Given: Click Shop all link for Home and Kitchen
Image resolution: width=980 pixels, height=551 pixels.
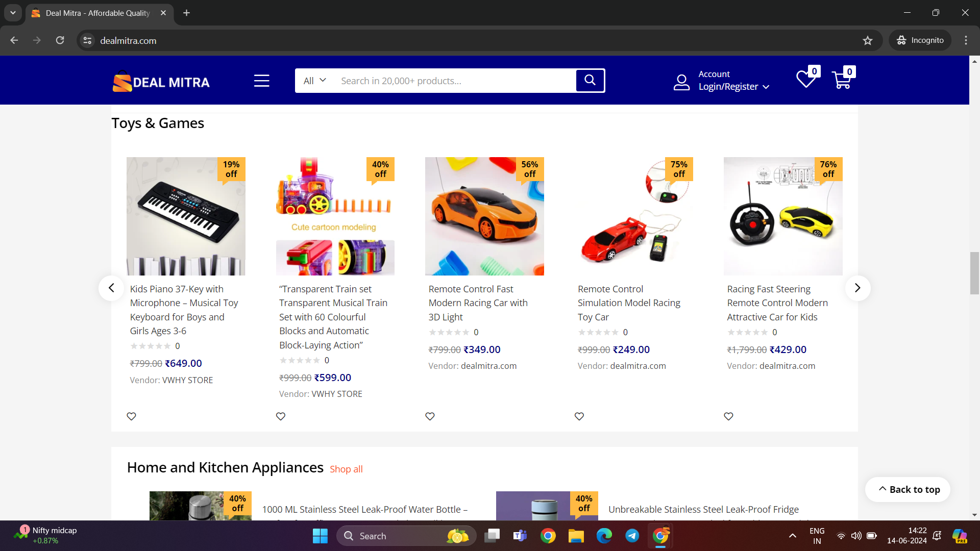Looking at the screenshot, I should (x=346, y=469).
